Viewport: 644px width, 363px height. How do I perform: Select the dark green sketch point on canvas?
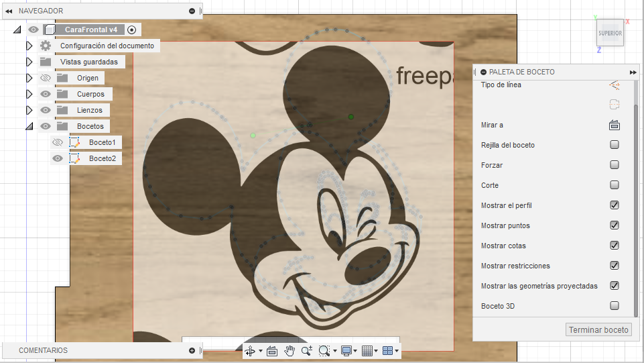[351, 117]
